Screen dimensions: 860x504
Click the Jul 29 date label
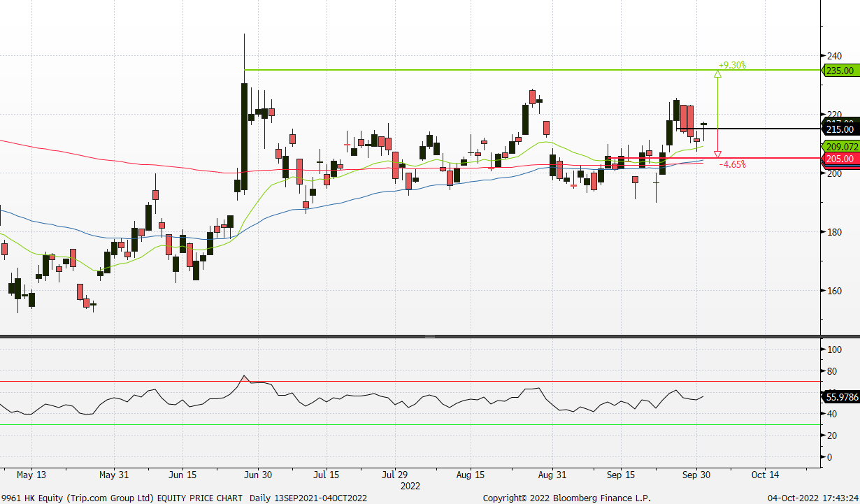(394, 475)
